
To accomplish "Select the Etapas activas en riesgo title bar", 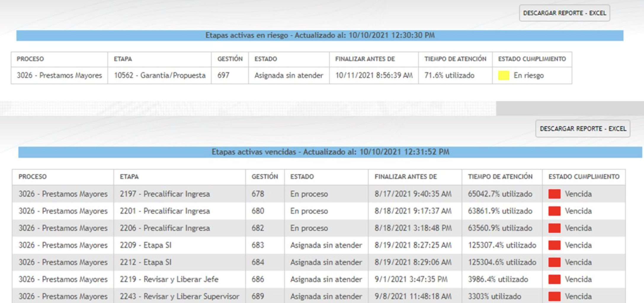I will click(320, 36).
